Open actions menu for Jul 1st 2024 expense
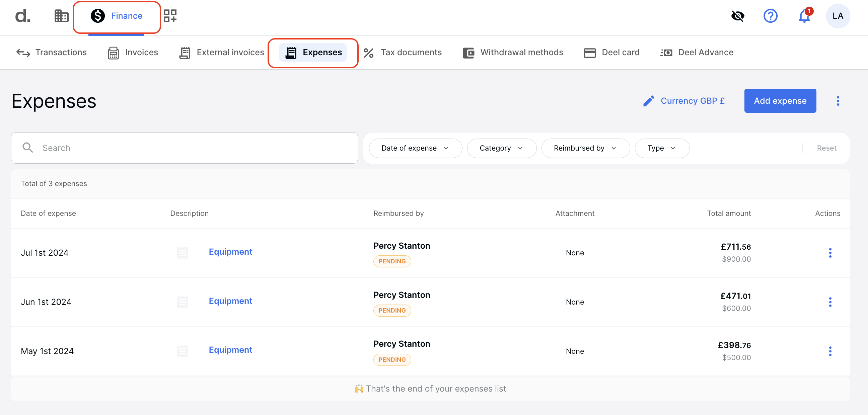Viewport: 868px width, 415px height. pos(830,253)
